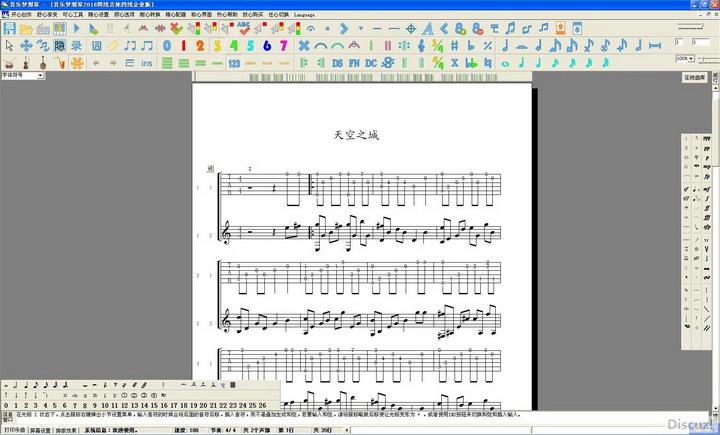Image resolution: width=720 pixels, height=435 pixels.
Task: Toggle the 123 numbering button
Action: click(234, 63)
